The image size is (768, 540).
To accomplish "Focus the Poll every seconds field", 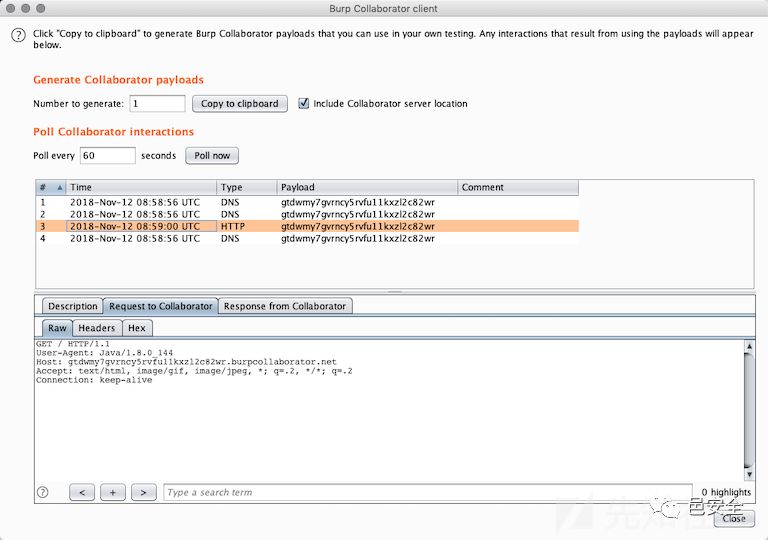I will point(107,155).
